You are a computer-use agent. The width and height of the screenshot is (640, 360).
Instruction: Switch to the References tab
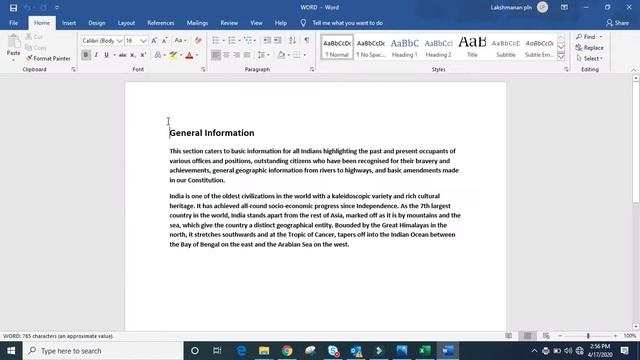(x=161, y=23)
